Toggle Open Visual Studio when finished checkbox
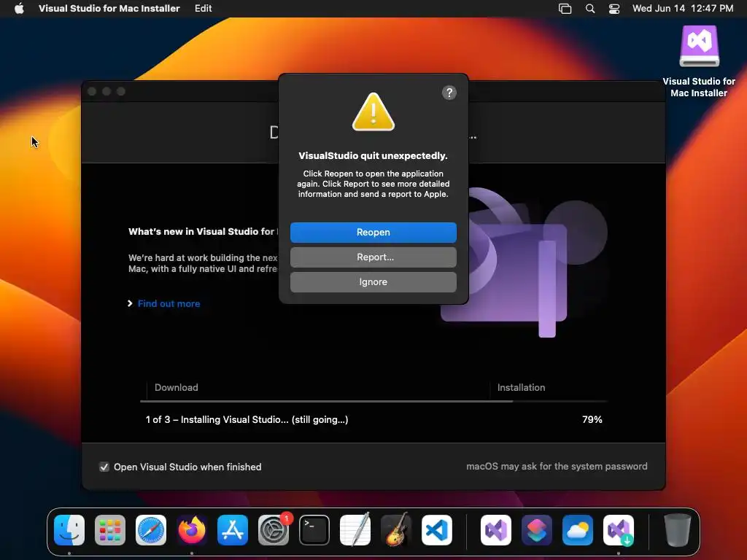Image resolution: width=747 pixels, height=560 pixels. (x=104, y=467)
